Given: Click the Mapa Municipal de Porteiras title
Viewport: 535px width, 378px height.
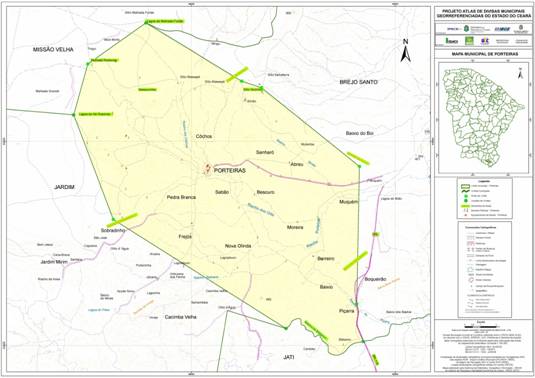Looking at the screenshot, I should point(485,54).
